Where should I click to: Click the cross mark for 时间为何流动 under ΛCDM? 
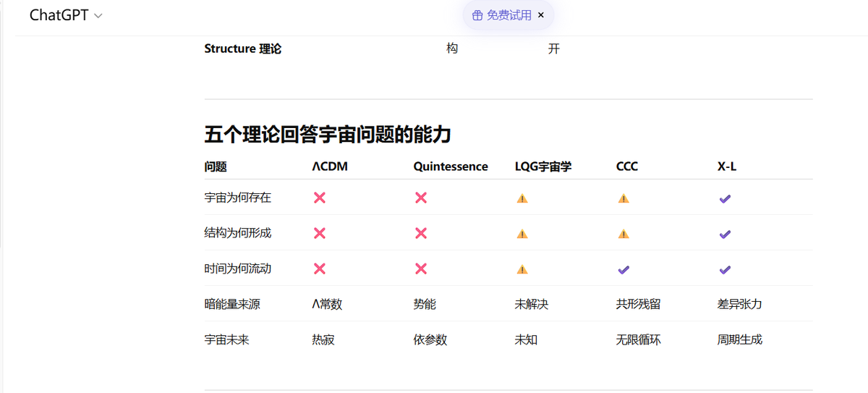click(x=319, y=269)
